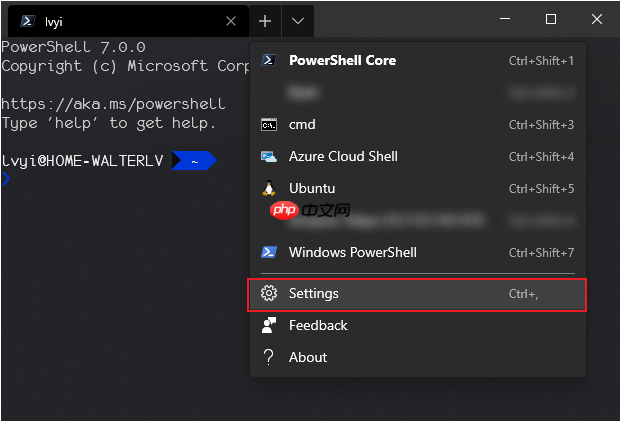Click the empty prompt line in terminal
Screen dimensions: 621x422
100,180
